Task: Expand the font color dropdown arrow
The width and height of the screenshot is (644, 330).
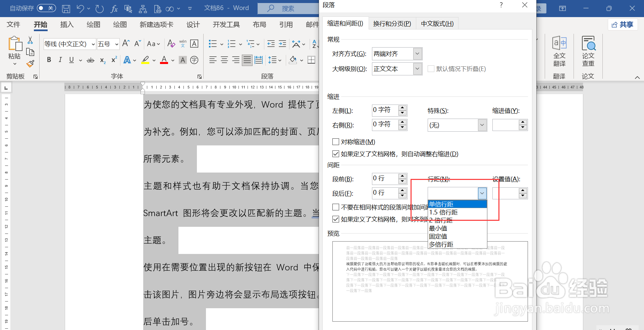Action: (x=173, y=60)
